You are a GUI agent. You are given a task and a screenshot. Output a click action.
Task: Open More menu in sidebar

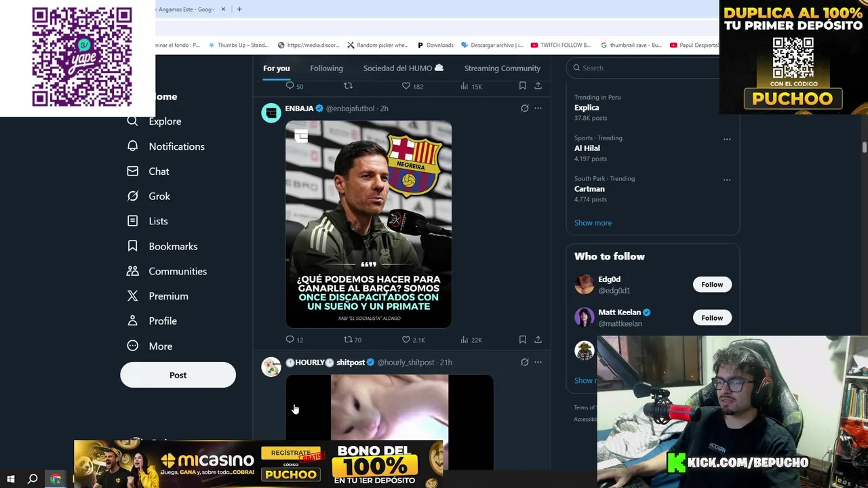(150, 346)
